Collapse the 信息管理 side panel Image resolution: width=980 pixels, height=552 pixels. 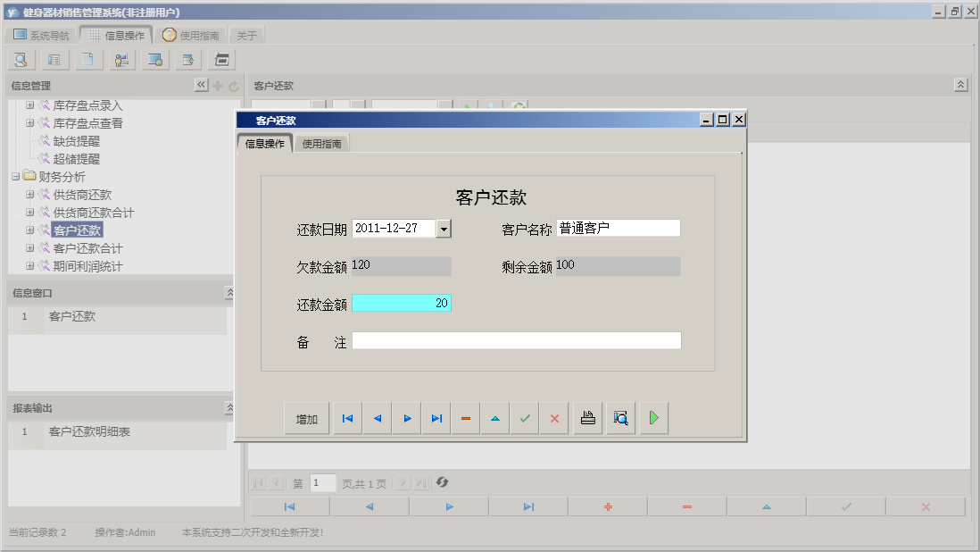[202, 85]
